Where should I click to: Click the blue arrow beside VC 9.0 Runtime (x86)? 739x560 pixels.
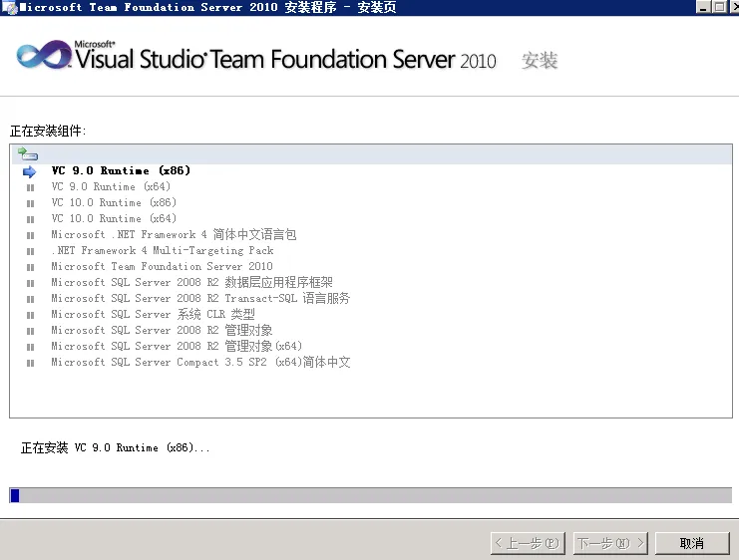tap(29, 172)
